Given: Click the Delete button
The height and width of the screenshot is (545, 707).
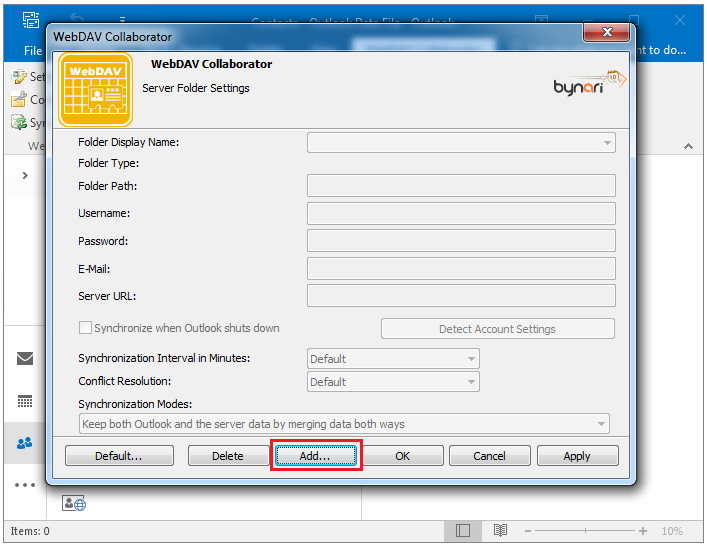Looking at the screenshot, I should tap(228, 455).
